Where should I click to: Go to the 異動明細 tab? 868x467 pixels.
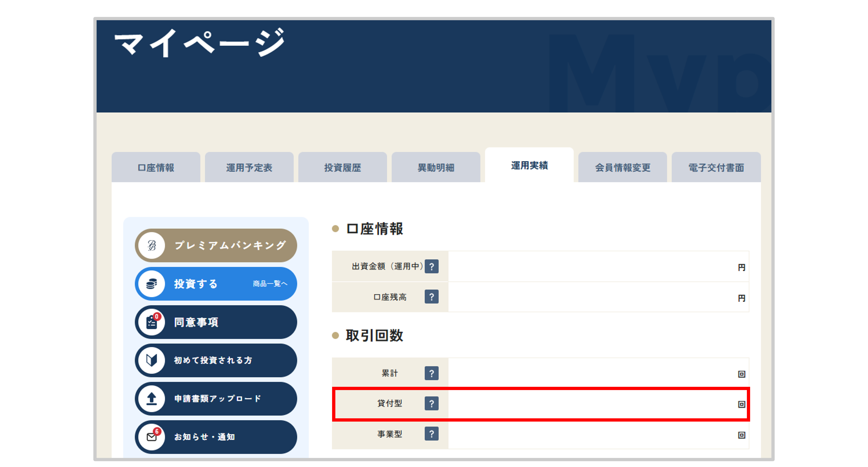click(436, 167)
